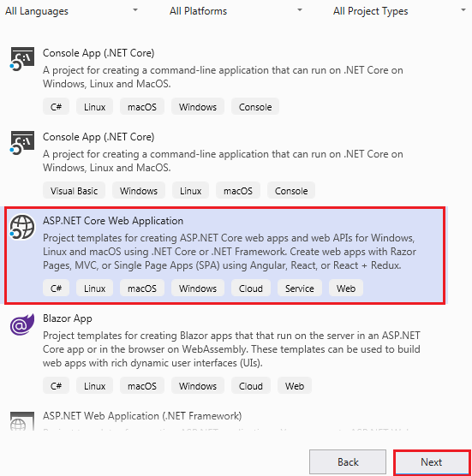Click the Service tag on ASP.NET Core
The height and width of the screenshot is (476, 472).
click(x=300, y=289)
